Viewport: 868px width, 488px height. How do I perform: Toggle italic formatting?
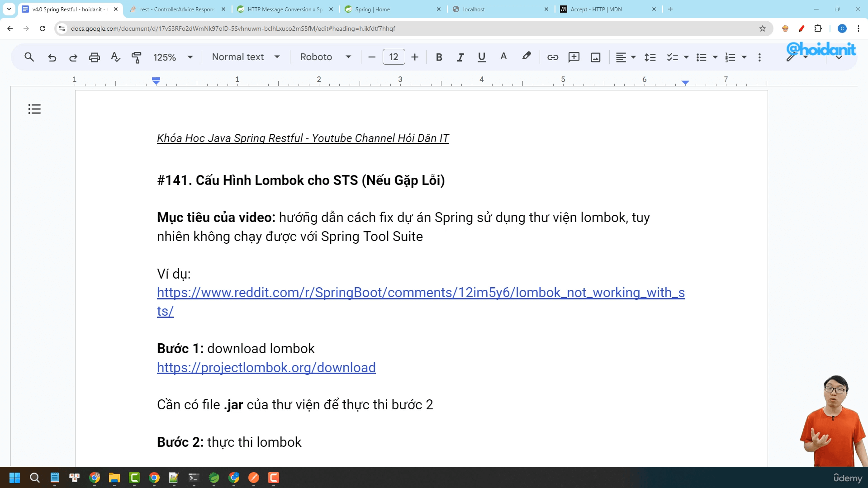pyautogui.click(x=460, y=57)
